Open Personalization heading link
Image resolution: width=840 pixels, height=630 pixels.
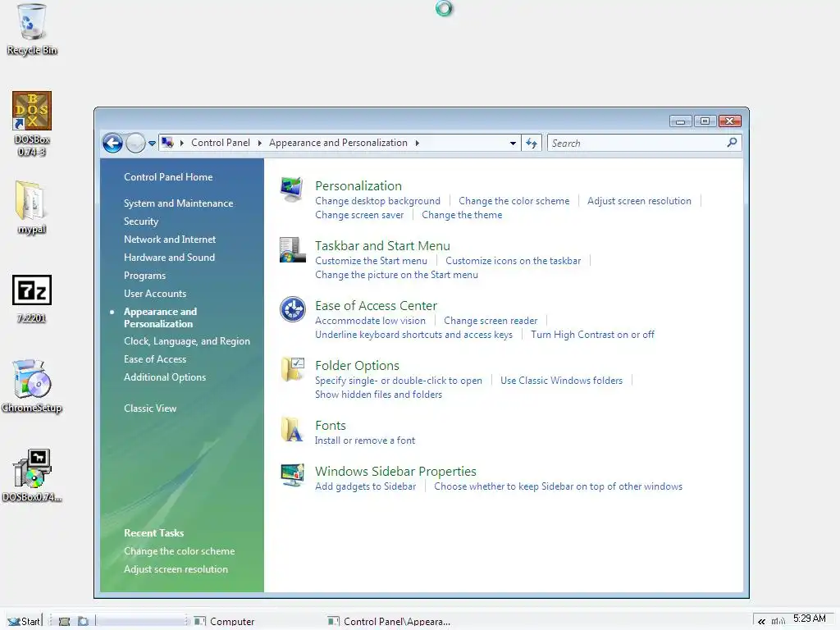click(x=358, y=186)
